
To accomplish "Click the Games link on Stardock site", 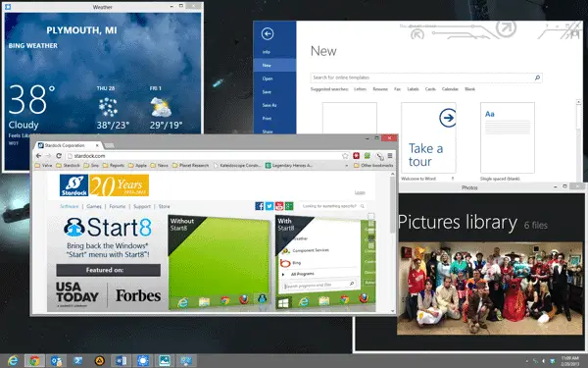I will [x=94, y=206].
